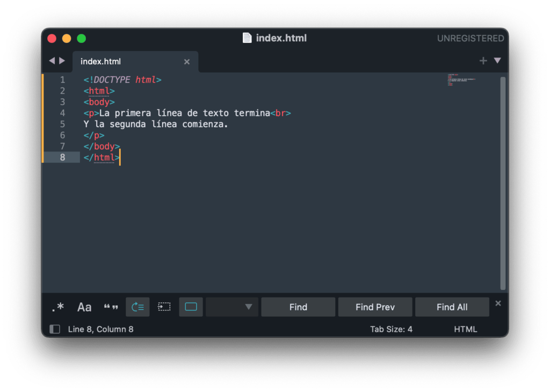The height and width of the screenshot is (392, 550).
Task: Click Find Prev to search backwards
Action: [375, 307]
